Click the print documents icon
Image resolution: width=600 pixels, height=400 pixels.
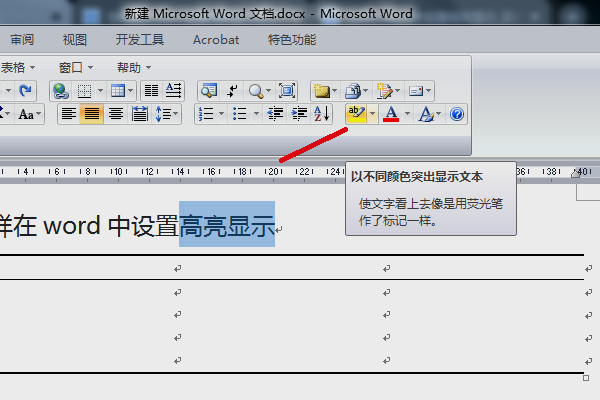[x=352, y=91]
